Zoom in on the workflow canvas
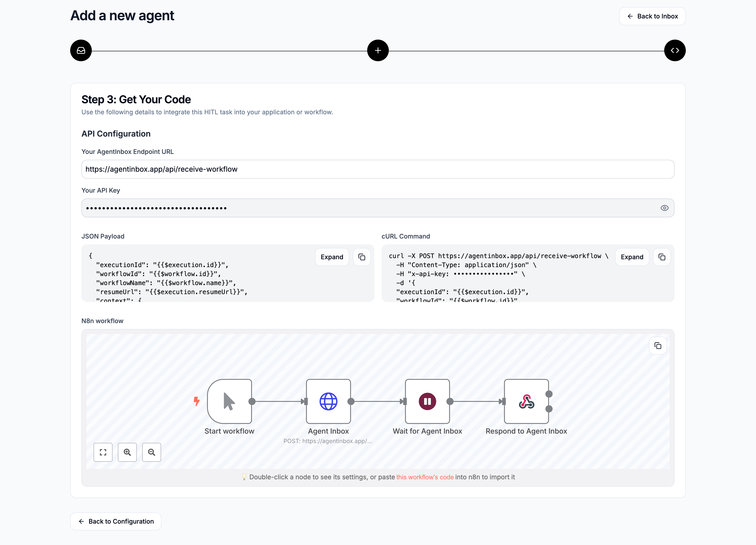756x545 pixels. point(127,452)
